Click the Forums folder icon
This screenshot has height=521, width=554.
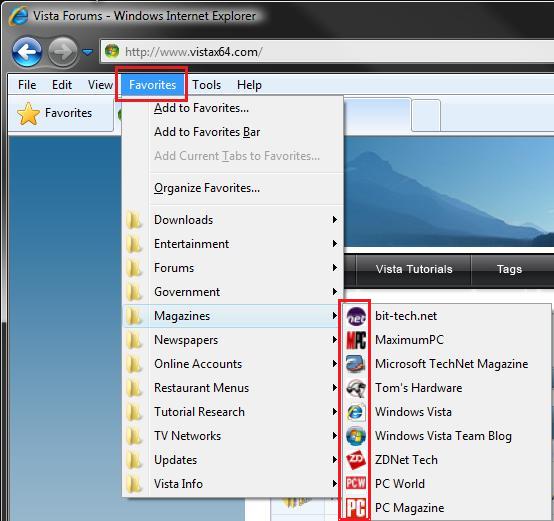click(134, 268)
